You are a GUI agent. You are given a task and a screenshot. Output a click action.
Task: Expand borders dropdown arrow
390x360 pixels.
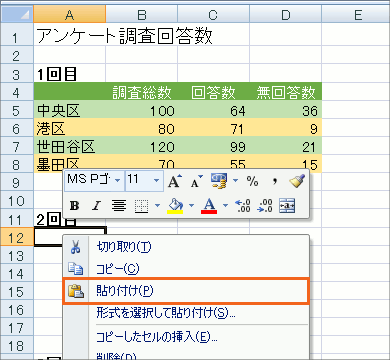(157, 206)
